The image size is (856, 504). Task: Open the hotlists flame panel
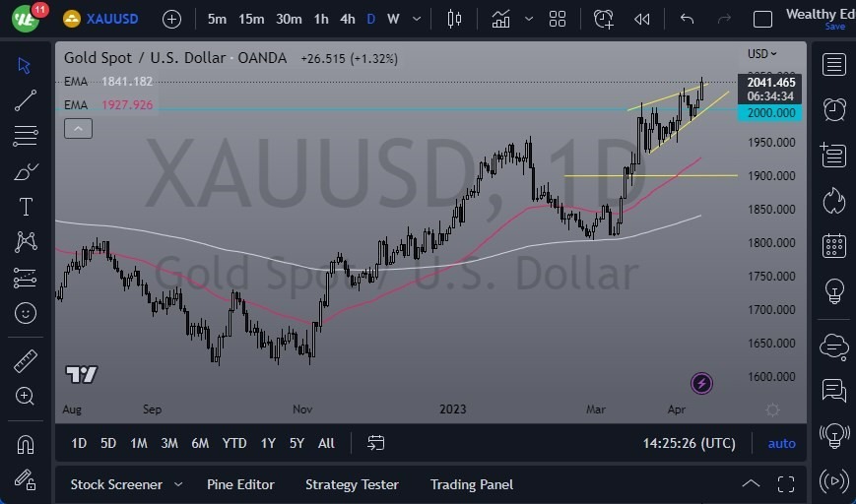click(833, 200)
